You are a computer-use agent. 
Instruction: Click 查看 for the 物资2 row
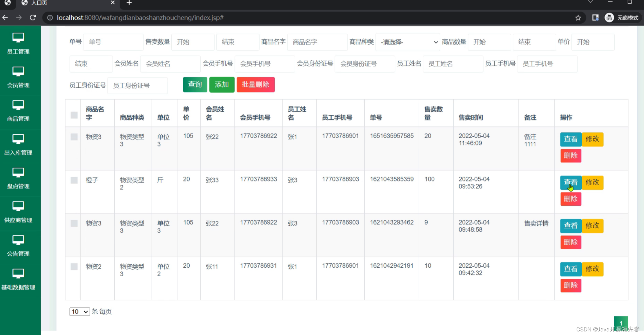[x=571, y=269]
